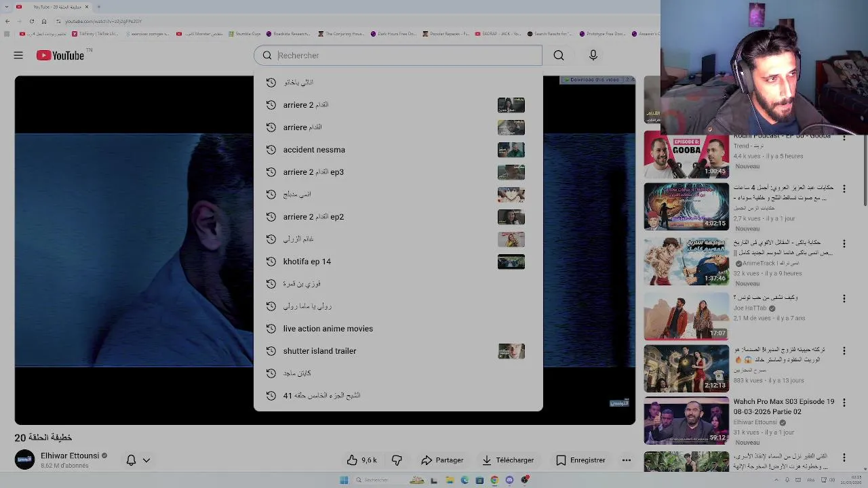This screenshot has width=868, height=488.
Task: Open Windows Start menu in taskbar
Action: tap(344, 480)
